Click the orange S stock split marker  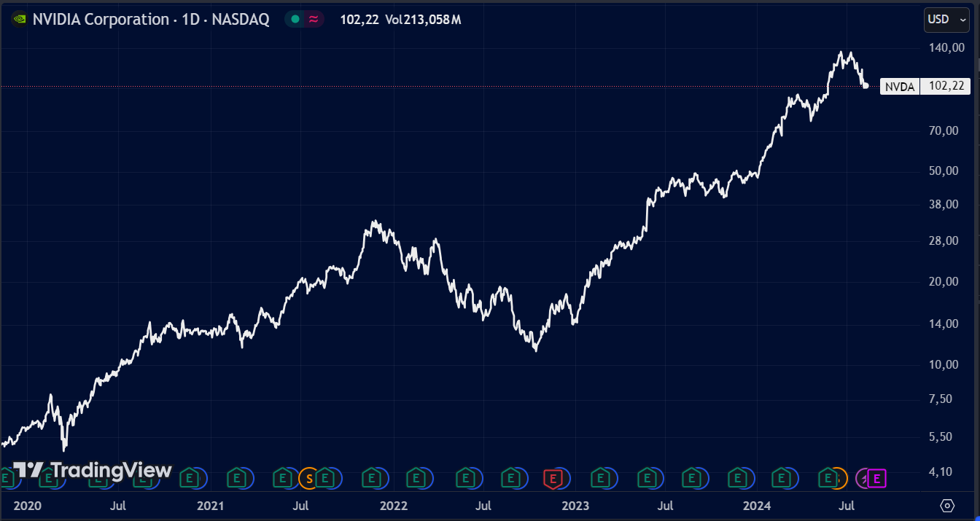click(x=308, y=479)
